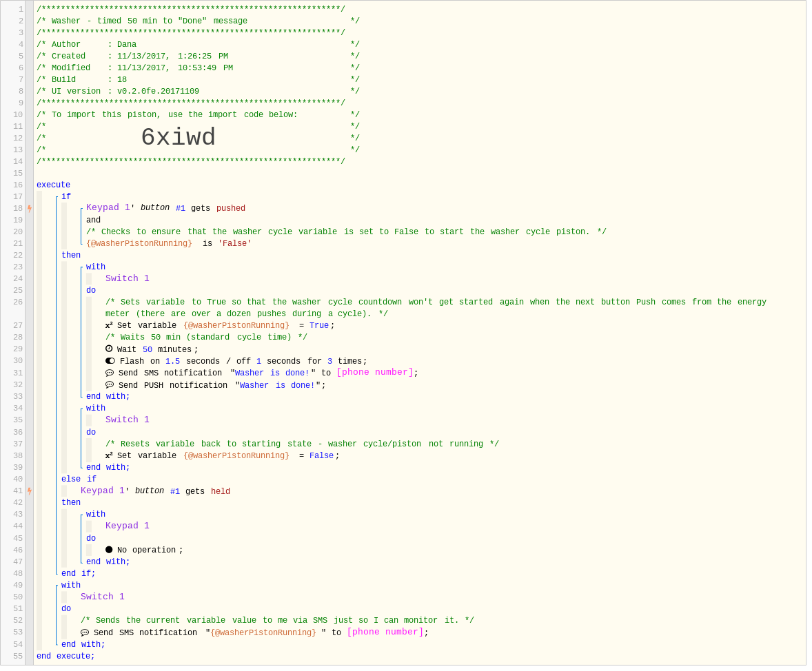Select Switch 1 device on line 35

[128, 420]
